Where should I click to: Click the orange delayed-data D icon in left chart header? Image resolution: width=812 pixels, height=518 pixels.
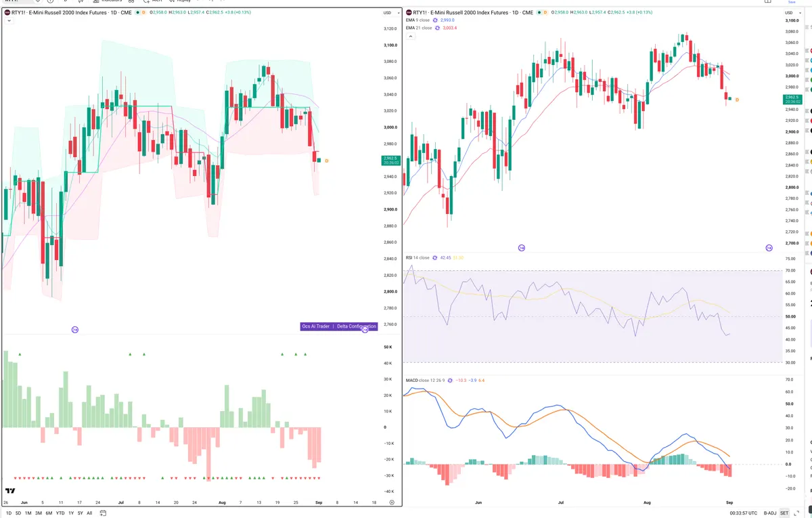143,13
